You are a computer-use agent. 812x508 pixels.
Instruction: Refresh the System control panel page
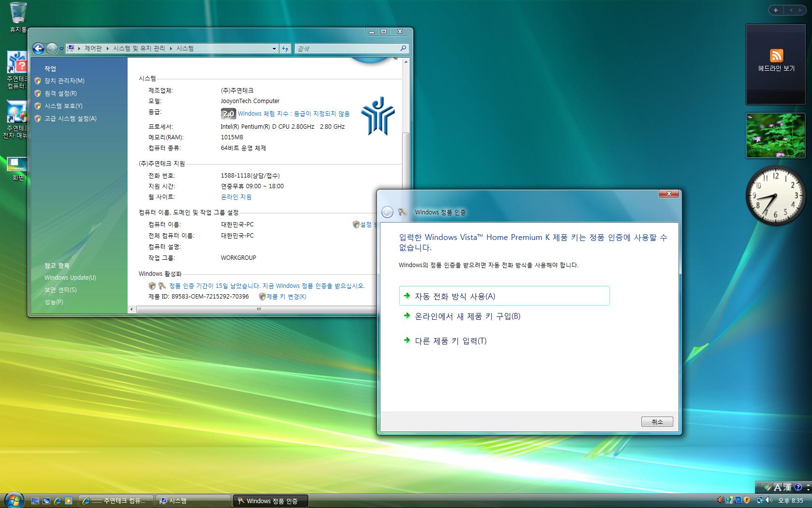click(x=285, y=48)
